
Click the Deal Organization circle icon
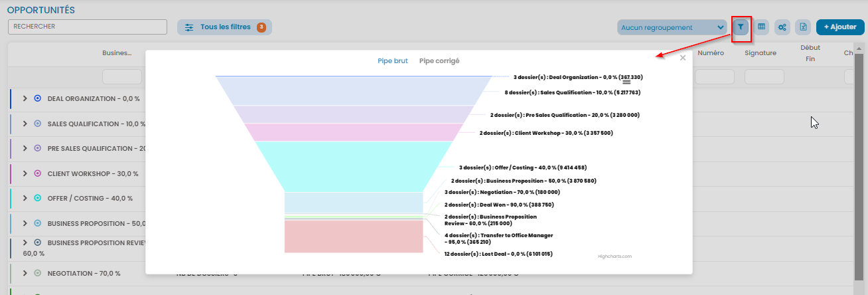[x=38, y=98]
